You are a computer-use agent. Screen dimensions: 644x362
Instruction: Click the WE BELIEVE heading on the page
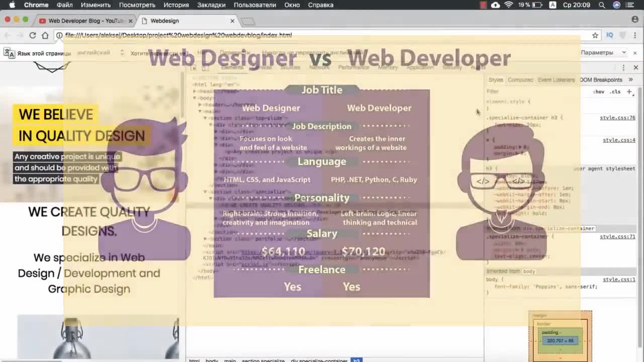coord(56,114)
